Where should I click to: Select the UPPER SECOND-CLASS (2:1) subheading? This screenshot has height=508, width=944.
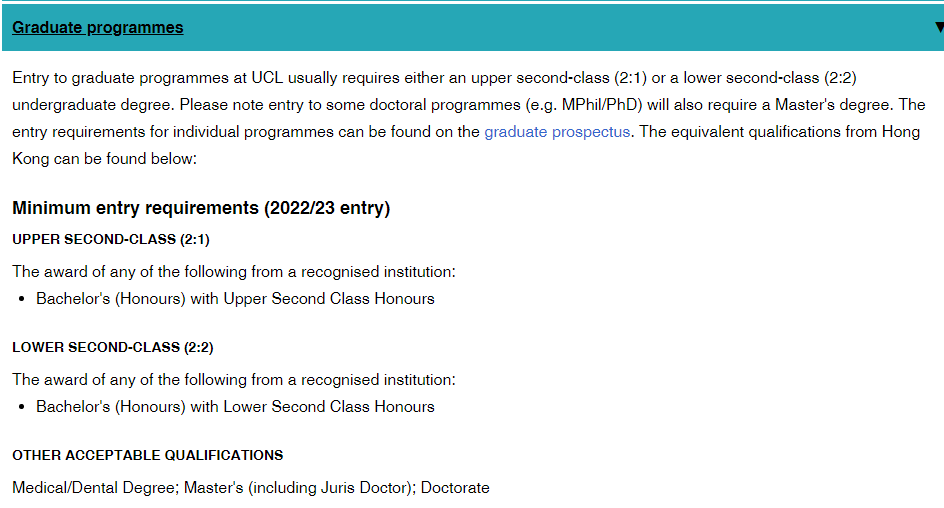click(111, 239)
